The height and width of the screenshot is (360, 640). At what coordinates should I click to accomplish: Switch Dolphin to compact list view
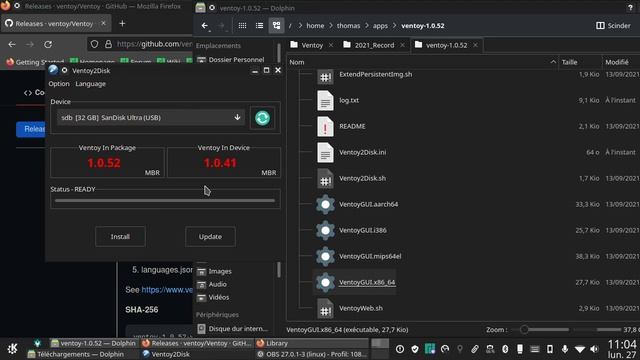[259, 25]
